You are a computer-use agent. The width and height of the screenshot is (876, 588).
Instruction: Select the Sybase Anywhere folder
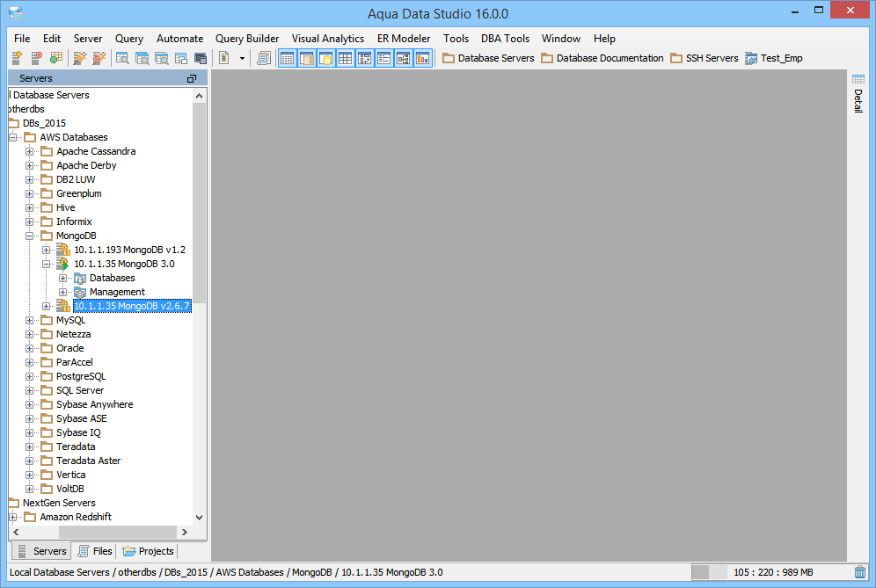[94, 404]
